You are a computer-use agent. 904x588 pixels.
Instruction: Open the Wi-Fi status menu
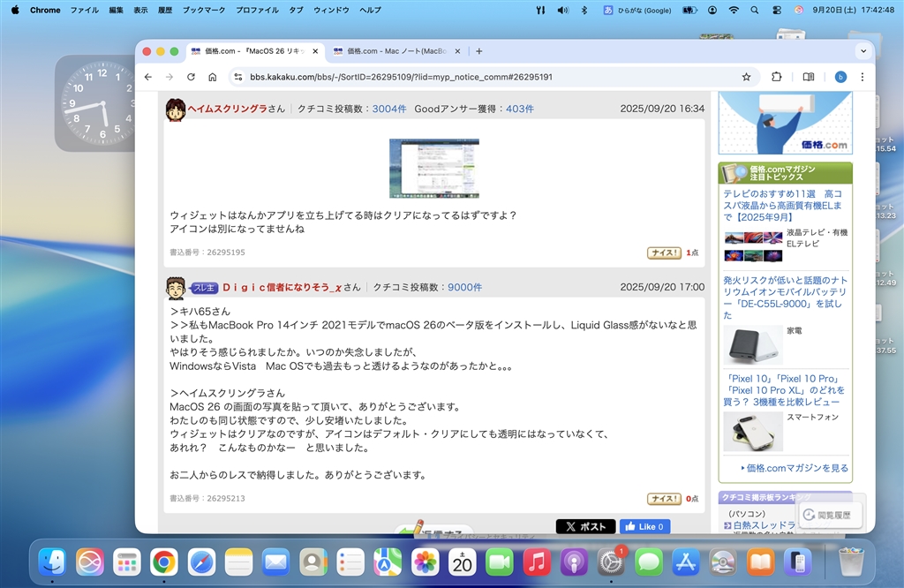point(734,10)
